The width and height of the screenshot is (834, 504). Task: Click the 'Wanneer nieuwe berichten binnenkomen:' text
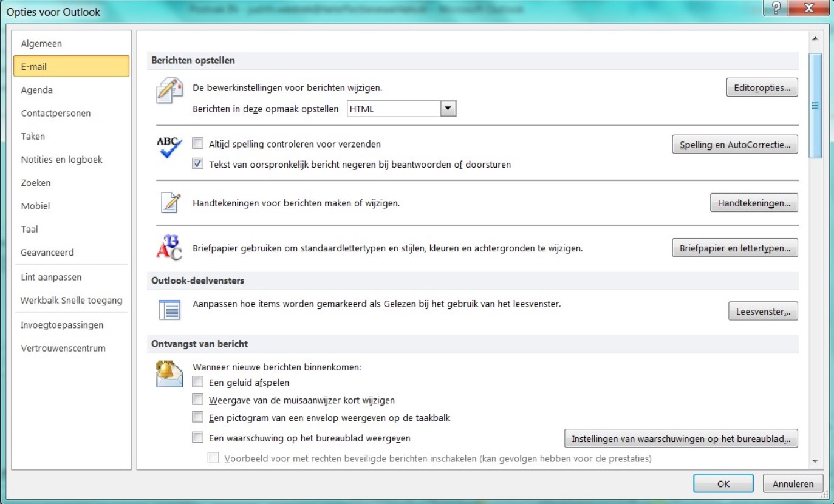point(277,367)
